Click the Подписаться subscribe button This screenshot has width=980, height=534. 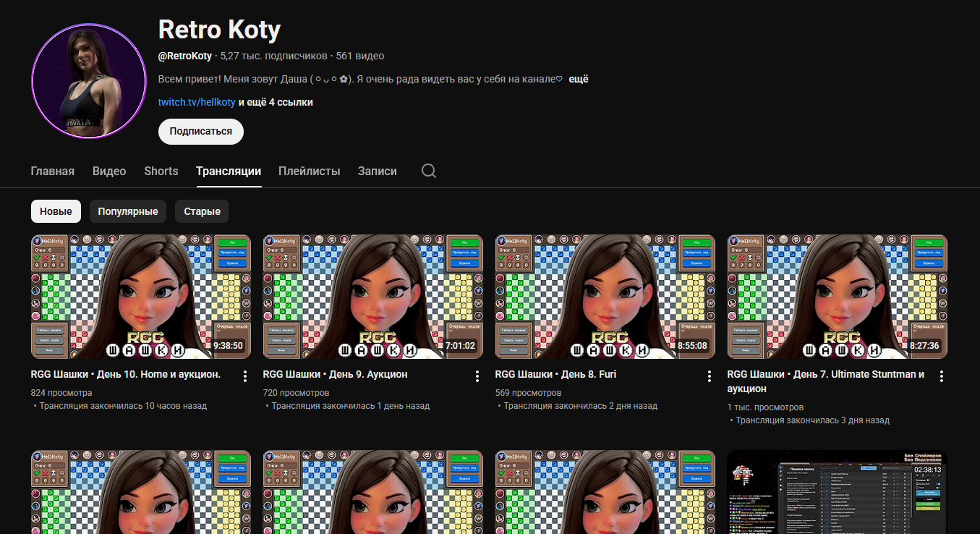201,132
